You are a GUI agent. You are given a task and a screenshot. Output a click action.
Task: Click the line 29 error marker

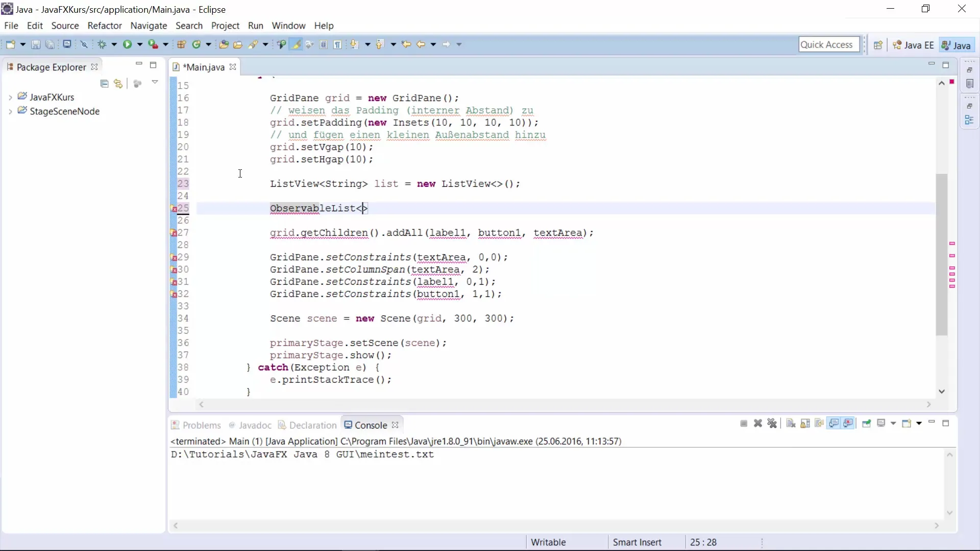(x=174, y=258)
